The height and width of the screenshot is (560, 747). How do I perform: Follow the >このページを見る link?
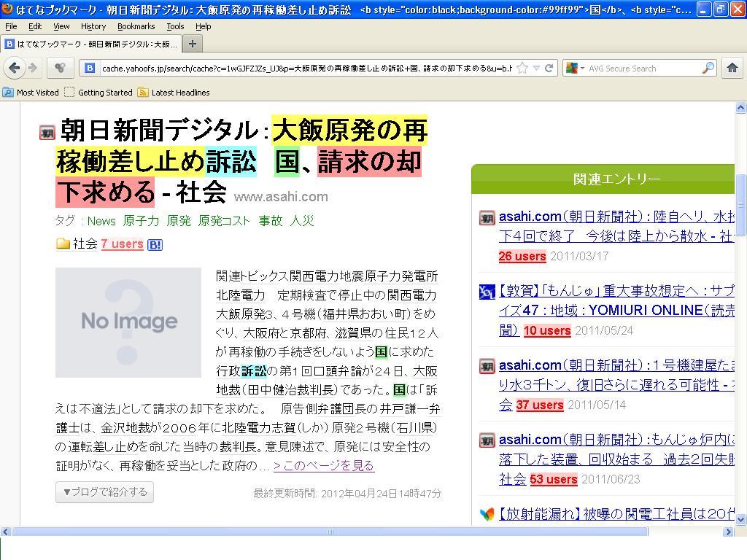pos(324,465)
